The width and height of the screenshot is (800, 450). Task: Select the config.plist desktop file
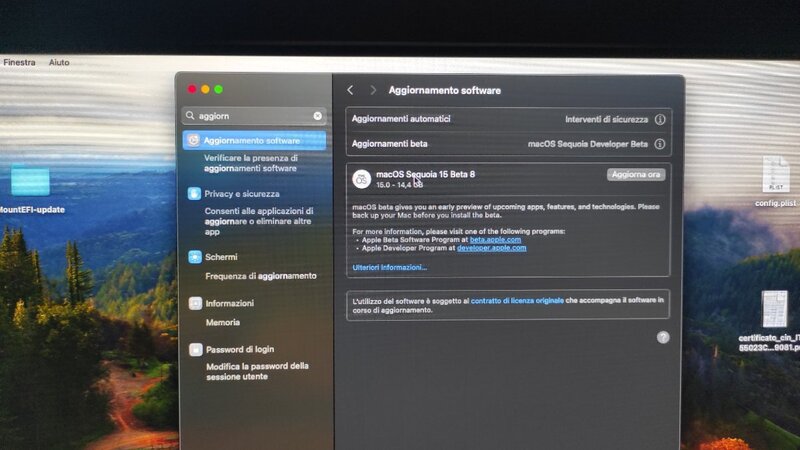point(776,174)
